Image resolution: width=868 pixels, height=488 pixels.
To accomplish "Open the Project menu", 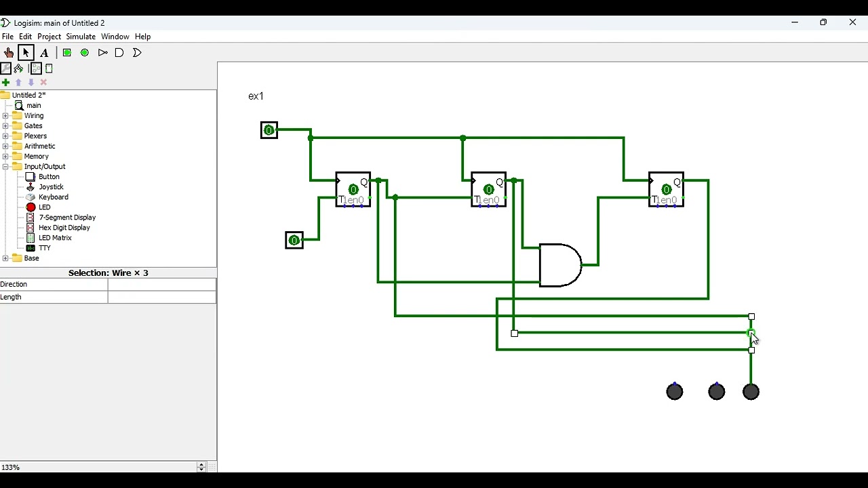I will [49, 37].
